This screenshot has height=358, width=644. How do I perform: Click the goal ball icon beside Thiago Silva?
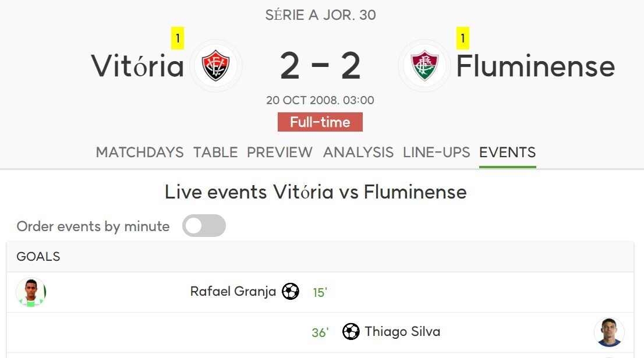pos(351,332)
